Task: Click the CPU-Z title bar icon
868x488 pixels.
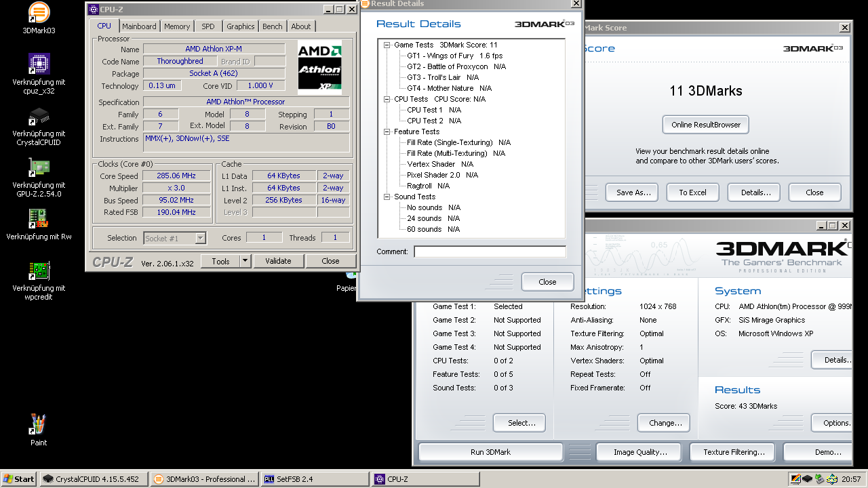Action: 93,9
